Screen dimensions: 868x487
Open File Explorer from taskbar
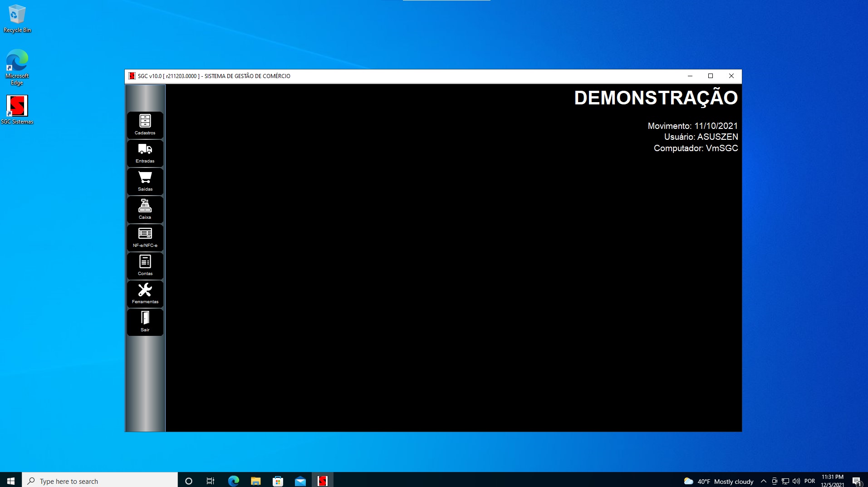coord(255,481)
